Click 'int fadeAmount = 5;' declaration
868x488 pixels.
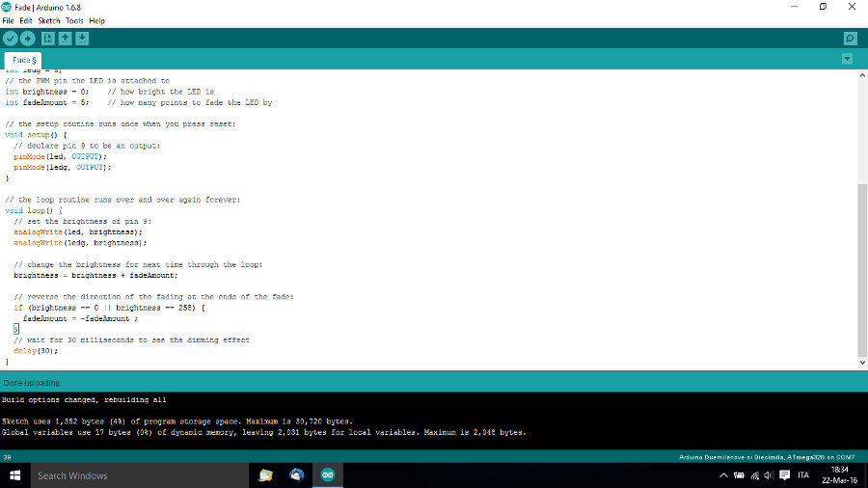point(46,102)
